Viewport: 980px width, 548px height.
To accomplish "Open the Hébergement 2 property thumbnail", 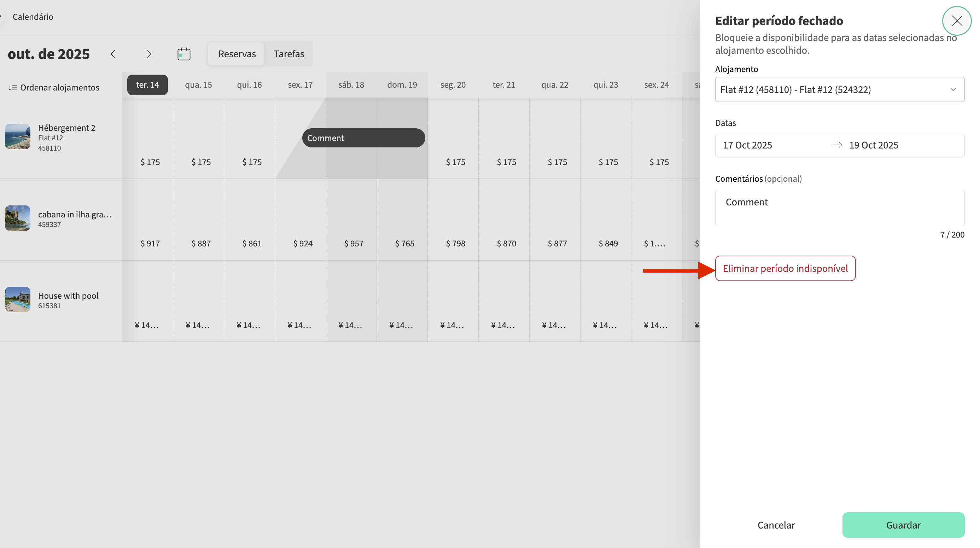I will (x=18, y=136).
